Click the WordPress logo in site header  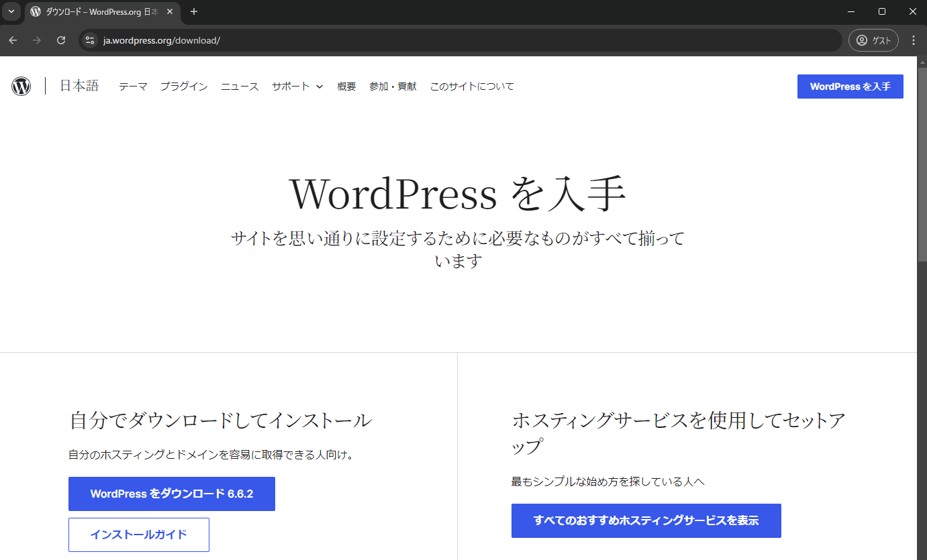pos(21,86)
